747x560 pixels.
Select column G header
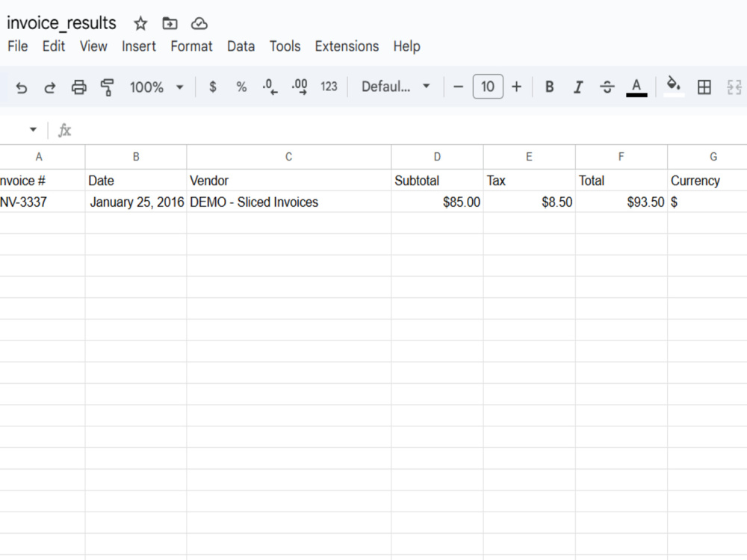[707, 157]
